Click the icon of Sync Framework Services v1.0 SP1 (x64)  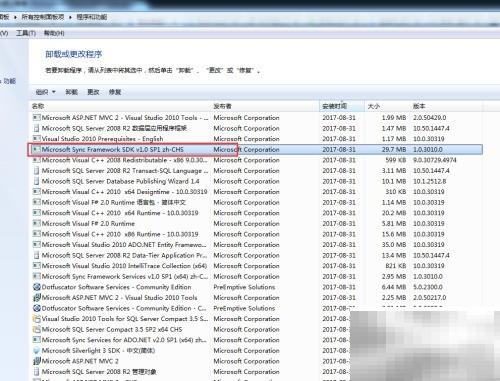coord(37,276)
